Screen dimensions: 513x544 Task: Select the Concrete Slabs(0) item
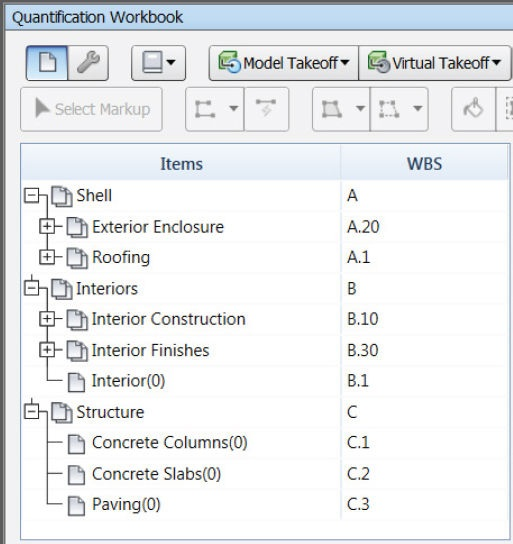156,474
